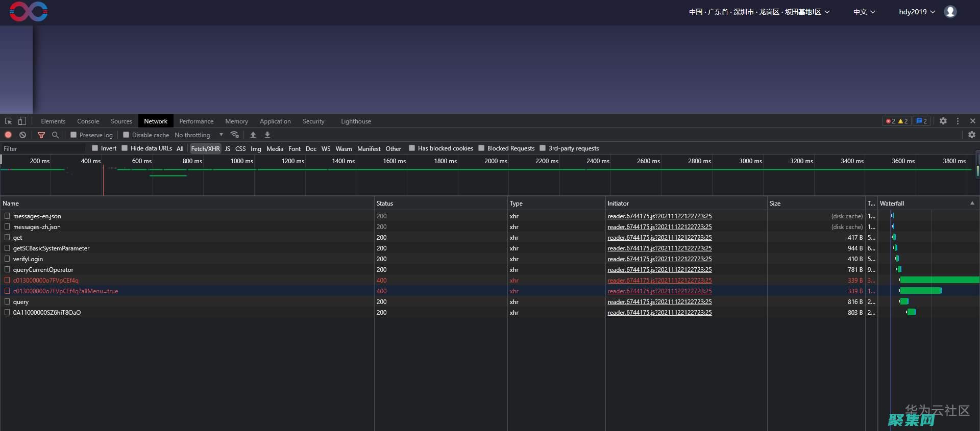Toggle the device toolbar icon
This screenshot has height=431, width=980.
pyautogui.click(x=22, y=121)
